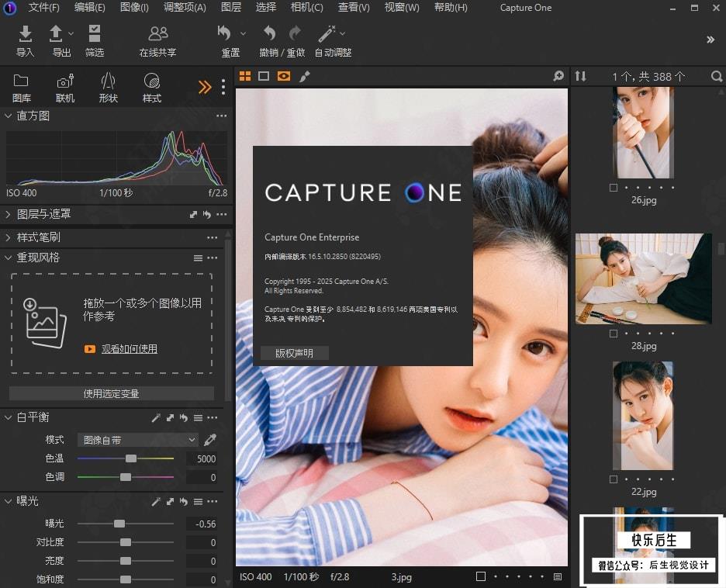Toggle color tag checkbox under 26.jpg

coord(614,188)
